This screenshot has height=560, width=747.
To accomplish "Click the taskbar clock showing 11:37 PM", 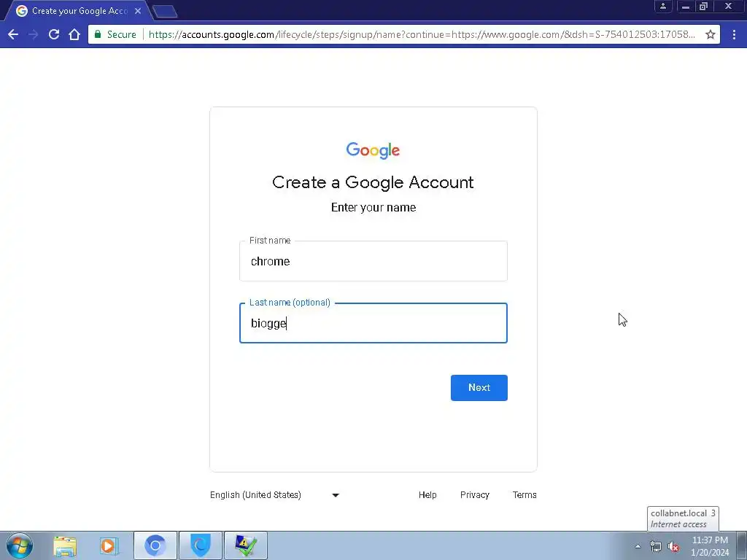I will 710,546.
